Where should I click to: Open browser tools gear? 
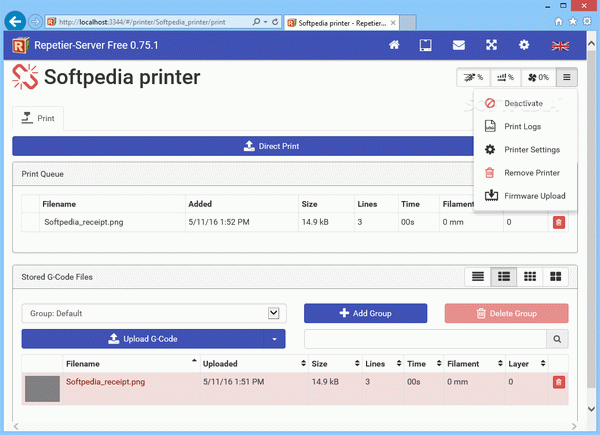587,21
